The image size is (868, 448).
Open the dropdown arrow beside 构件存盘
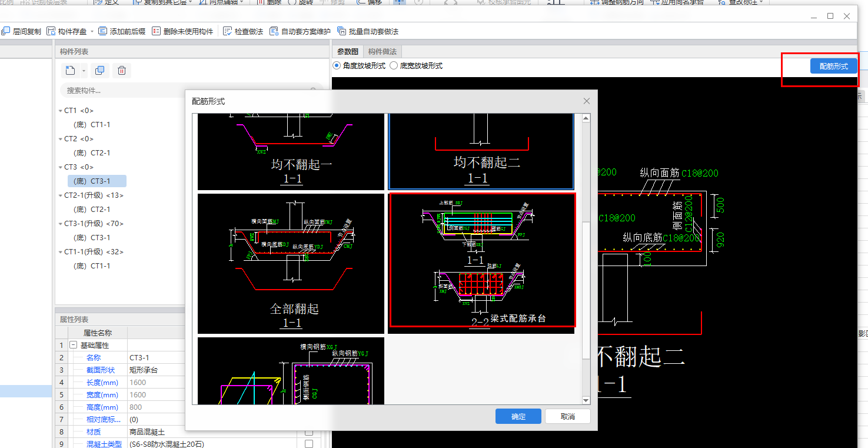(x=92, y=31)
